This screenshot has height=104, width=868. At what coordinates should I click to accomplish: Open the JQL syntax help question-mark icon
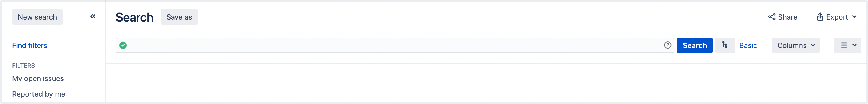pyautogui.click(x=668, y=45)
